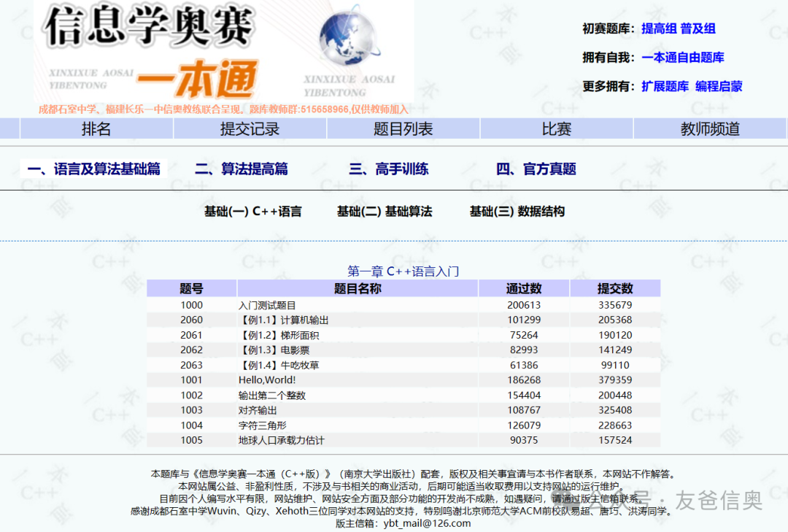The width and height of the screenshot is (788, 532).
Task: Open 基础(三) 数据结构 section
Action: (x=517, y=212)
